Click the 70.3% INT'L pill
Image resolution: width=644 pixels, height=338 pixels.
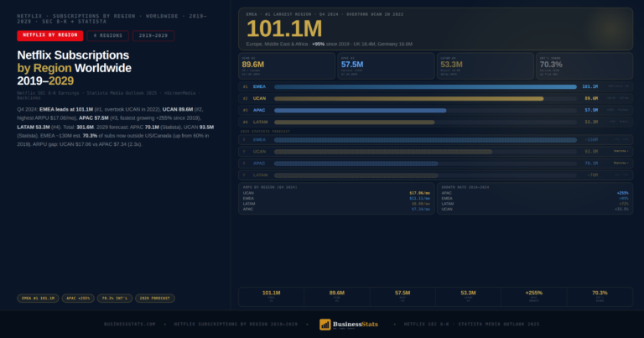115,299
